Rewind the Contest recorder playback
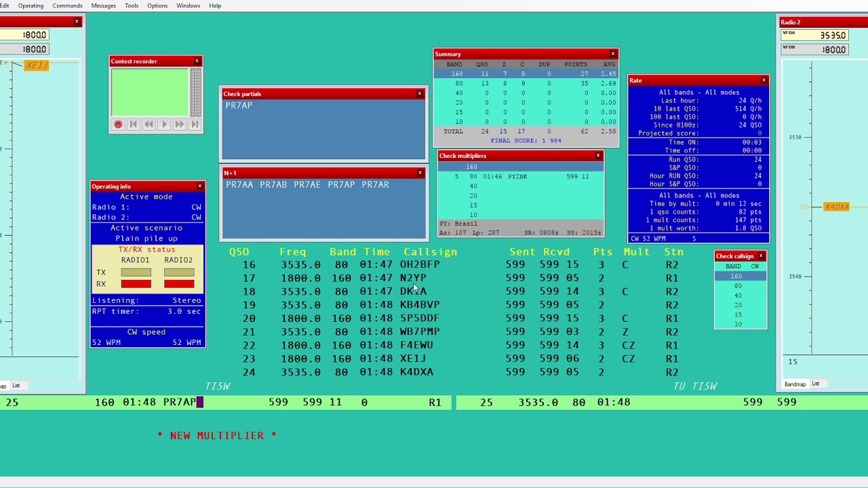Viewport: 868px width, 488px height. pos(149,125)
